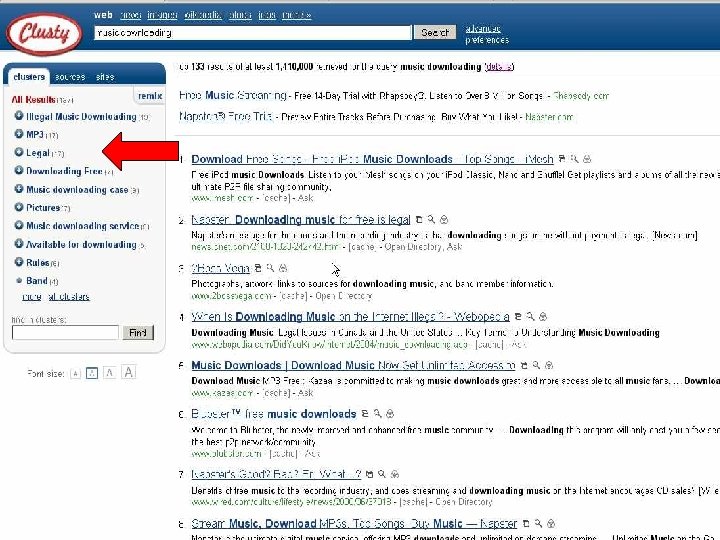
Task: Switch to the sites tab
Action: [105, 77]
